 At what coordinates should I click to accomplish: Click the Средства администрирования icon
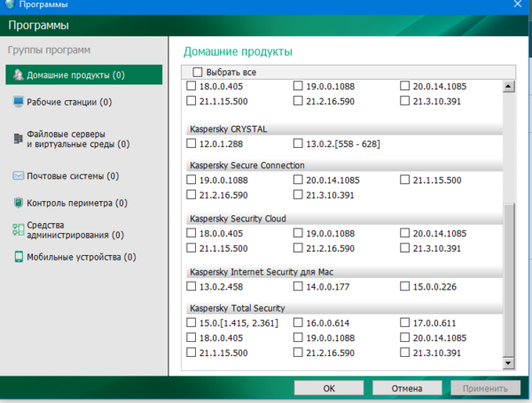point(18,229)
